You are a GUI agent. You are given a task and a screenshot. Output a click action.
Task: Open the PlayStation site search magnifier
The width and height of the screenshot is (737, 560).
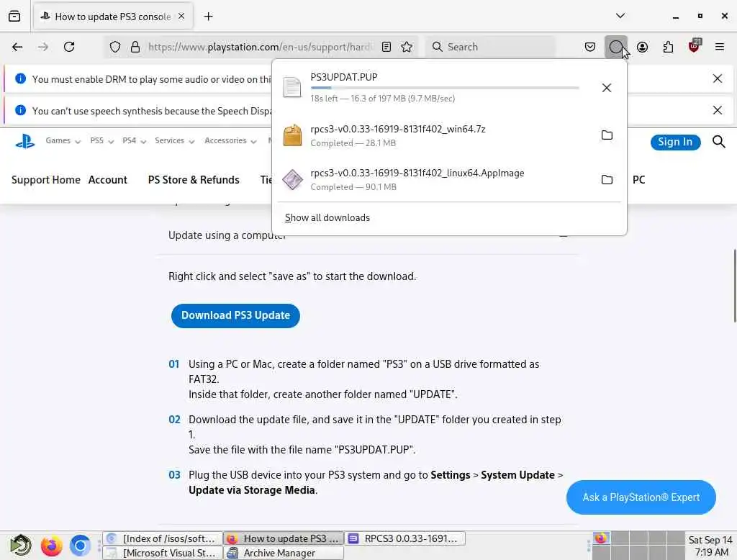(x=719, y=142)
